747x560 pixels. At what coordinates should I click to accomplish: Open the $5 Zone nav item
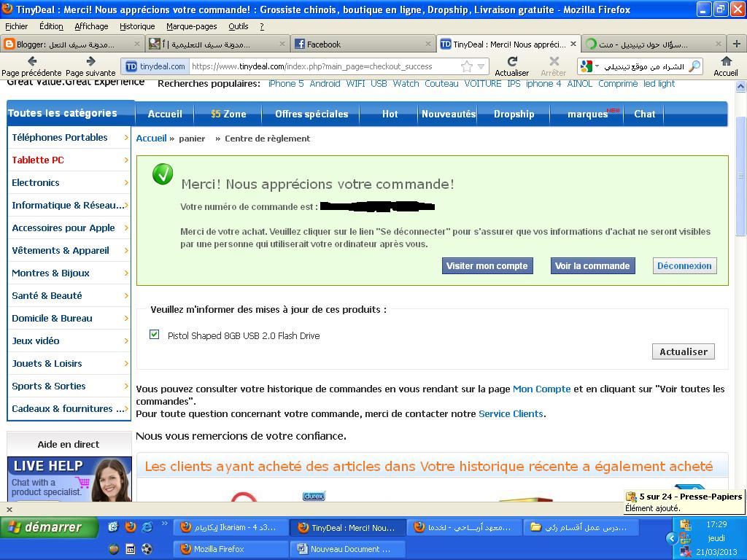[228, 114]
